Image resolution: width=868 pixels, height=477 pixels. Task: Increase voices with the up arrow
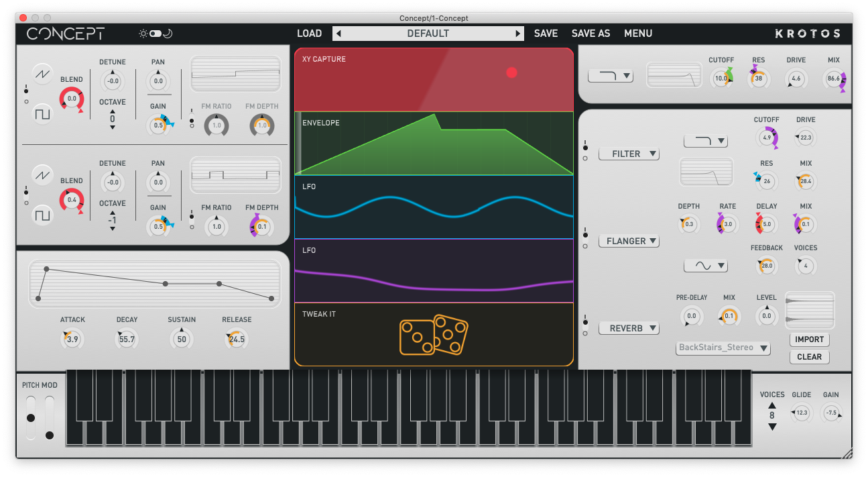(x=771, y=405)
